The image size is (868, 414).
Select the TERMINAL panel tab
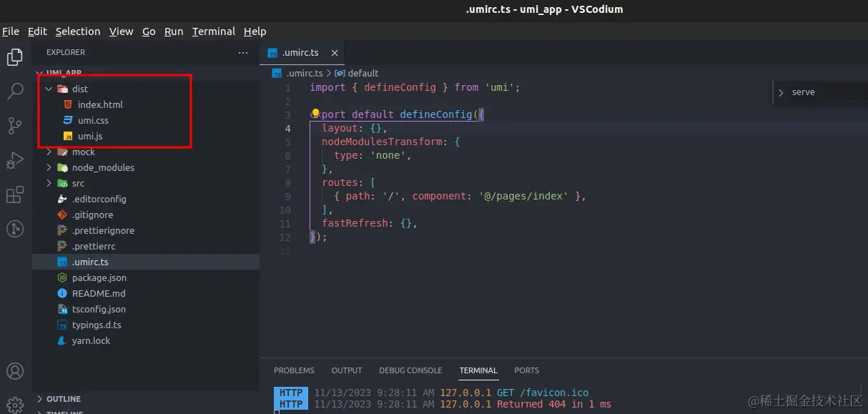click(x=478, y=370)
